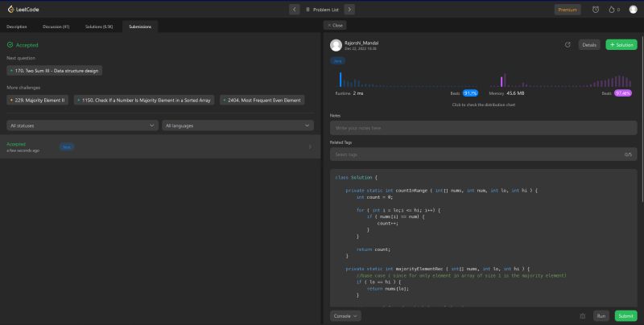Click the LeetCode logo icon
644x325 pixels.
pyautogui.click(x=9, y=10)
